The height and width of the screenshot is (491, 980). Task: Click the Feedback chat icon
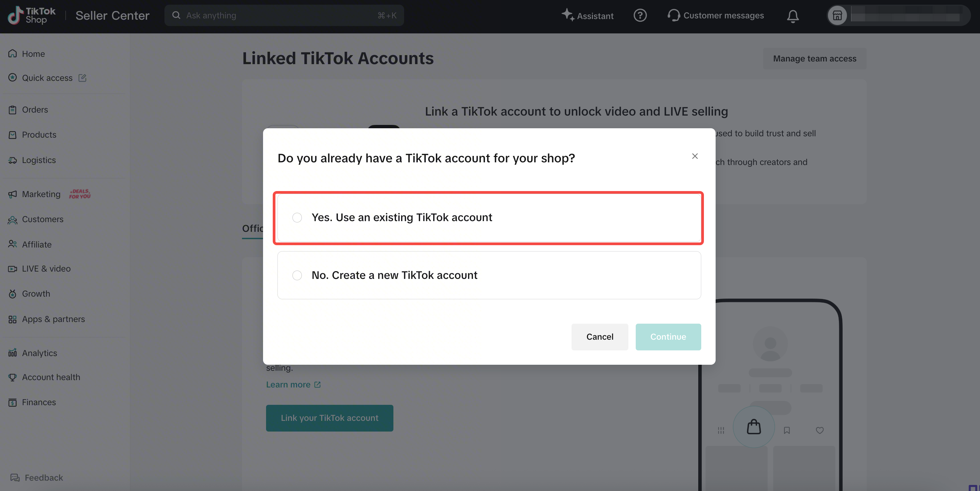click(15, 478)
